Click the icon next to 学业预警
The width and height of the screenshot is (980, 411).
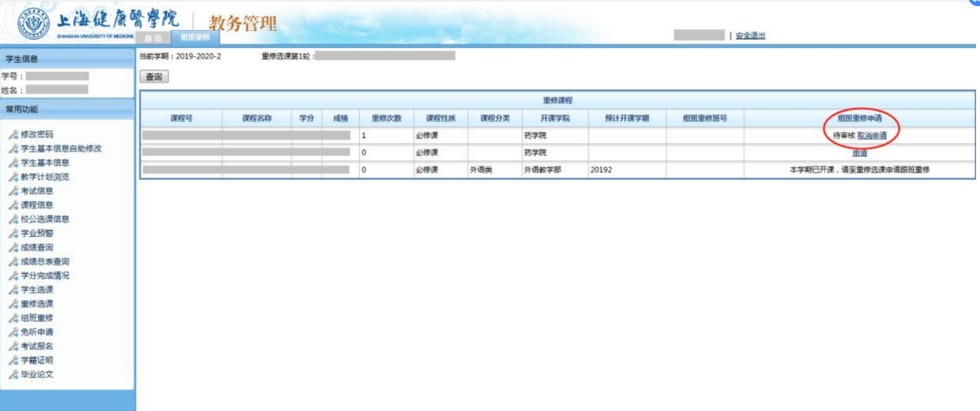pos(13,233)
